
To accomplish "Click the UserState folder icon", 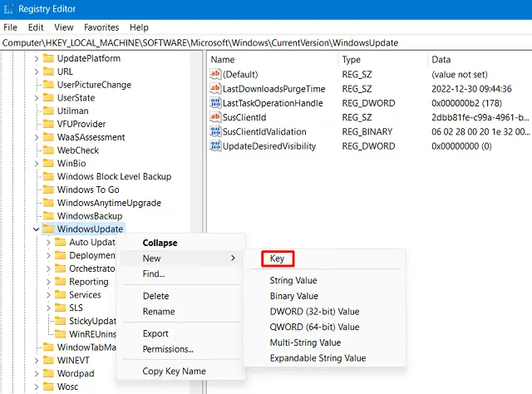I will 48,98.
